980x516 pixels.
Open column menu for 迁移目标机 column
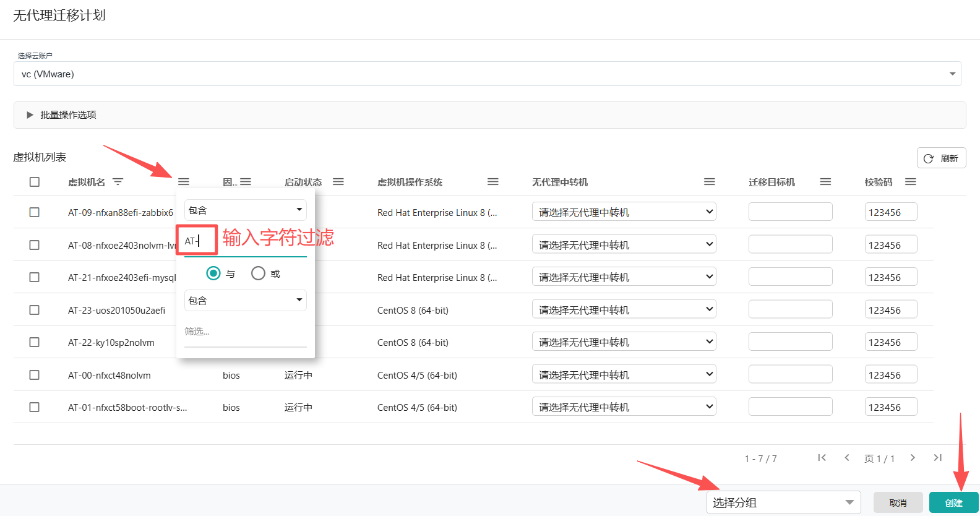[825, 182]
